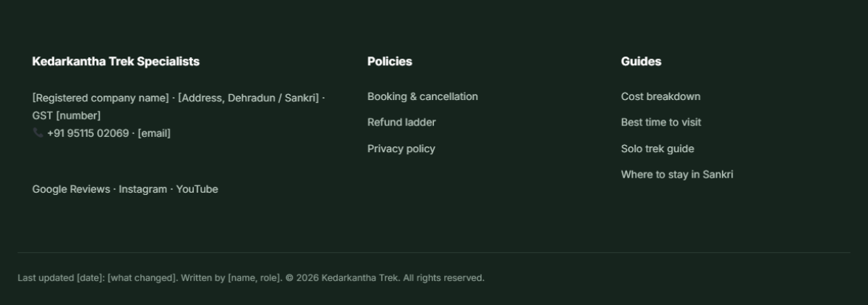Open the [email] contact link

pos(154,133)
